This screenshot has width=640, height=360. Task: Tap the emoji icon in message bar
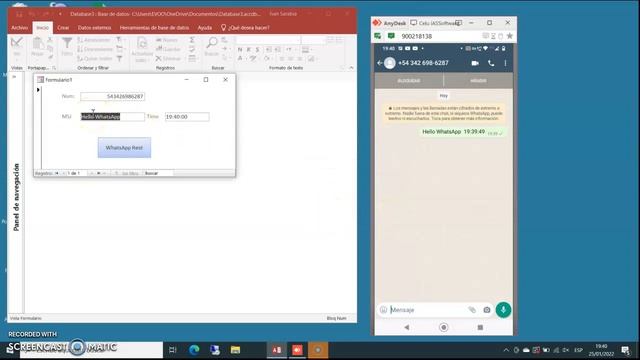tap(383, 310)
